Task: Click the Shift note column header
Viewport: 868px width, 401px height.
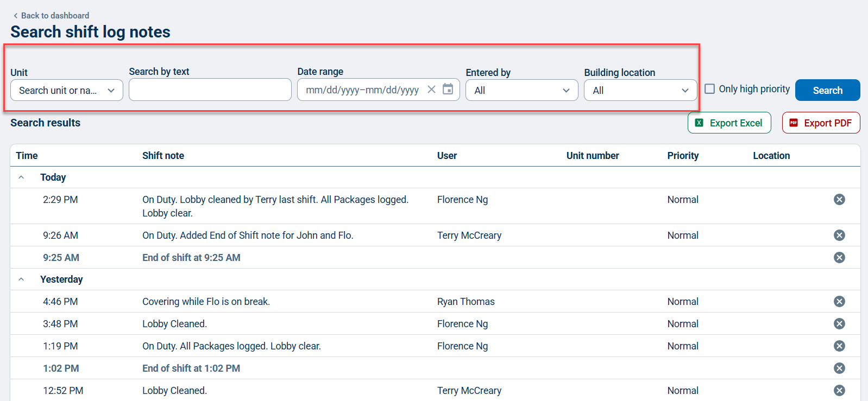Action: pos(163,156)
